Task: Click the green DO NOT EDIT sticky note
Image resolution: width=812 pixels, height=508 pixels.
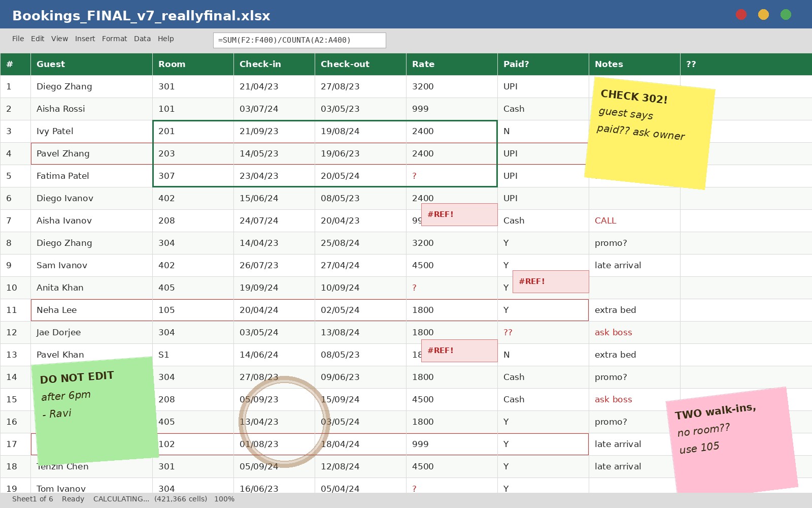Action: point(95,411)
